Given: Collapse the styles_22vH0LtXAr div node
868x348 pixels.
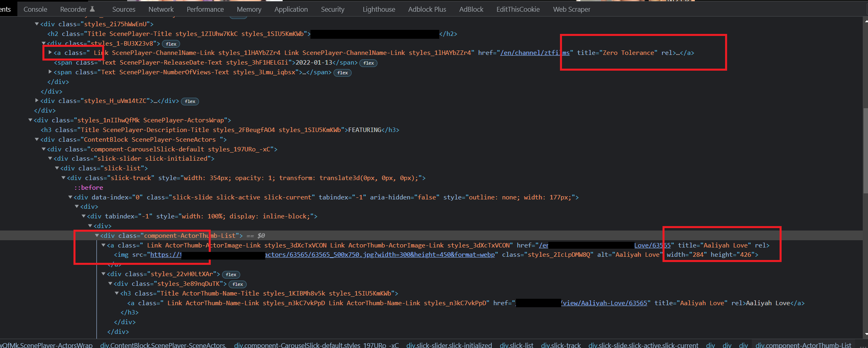Looking at the screenshot, I should click(x=103, y=274).
